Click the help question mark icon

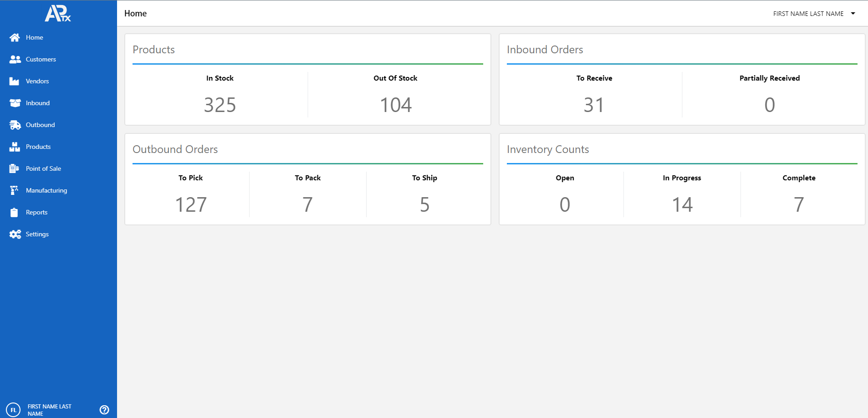coord(104,410)
